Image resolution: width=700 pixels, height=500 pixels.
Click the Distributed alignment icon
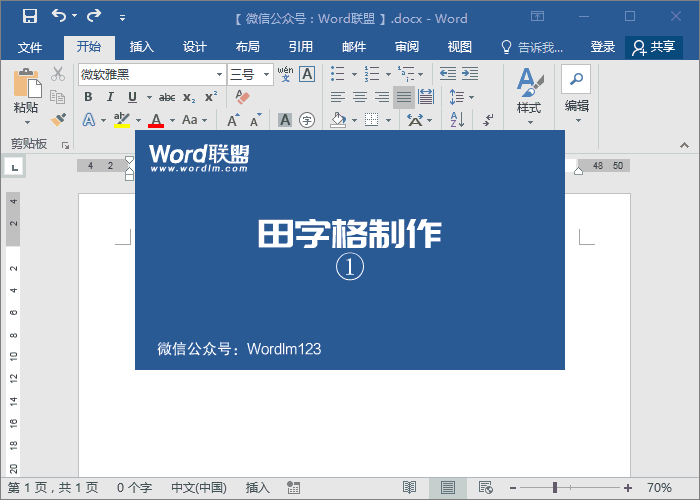point(426,97)
